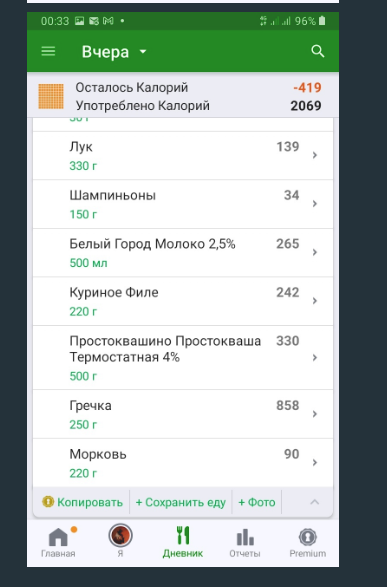Tap + Сохранить еду button
The width and height of the screenshot is (387, 587).
pos(181,502)
